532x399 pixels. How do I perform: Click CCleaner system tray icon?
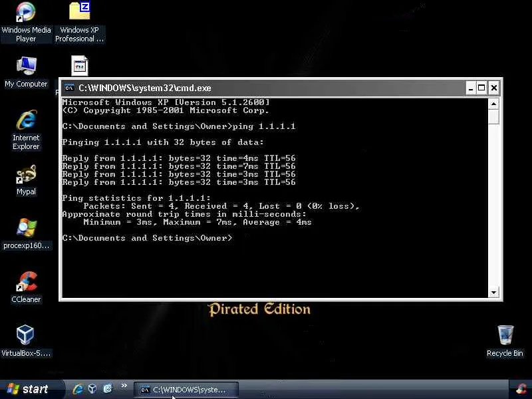(x=521, y=390)
